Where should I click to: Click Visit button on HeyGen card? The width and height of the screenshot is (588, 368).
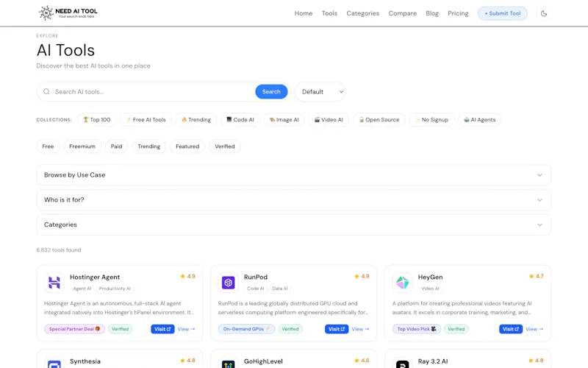click(x=511, y=329)
